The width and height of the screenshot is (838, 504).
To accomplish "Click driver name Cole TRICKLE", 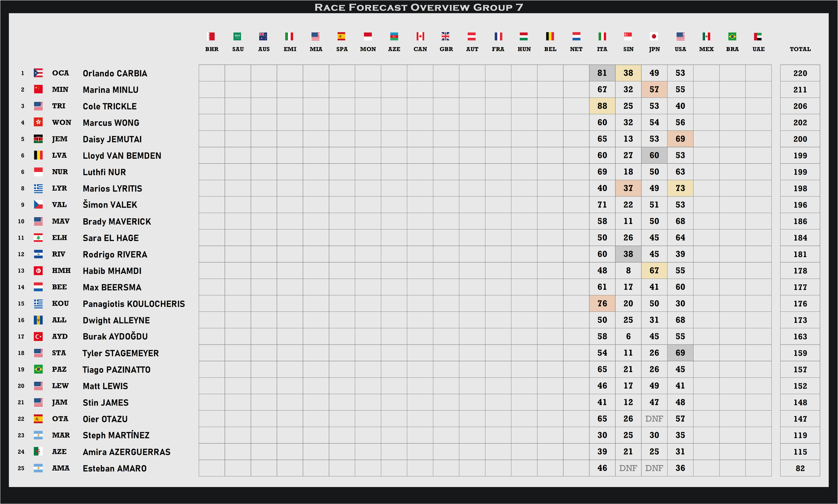I will pyautogui.click(x=110, y=106).
